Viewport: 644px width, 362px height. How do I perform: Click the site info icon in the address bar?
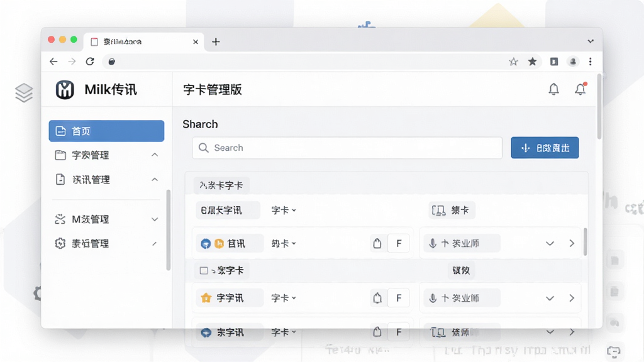click(111, 62)
